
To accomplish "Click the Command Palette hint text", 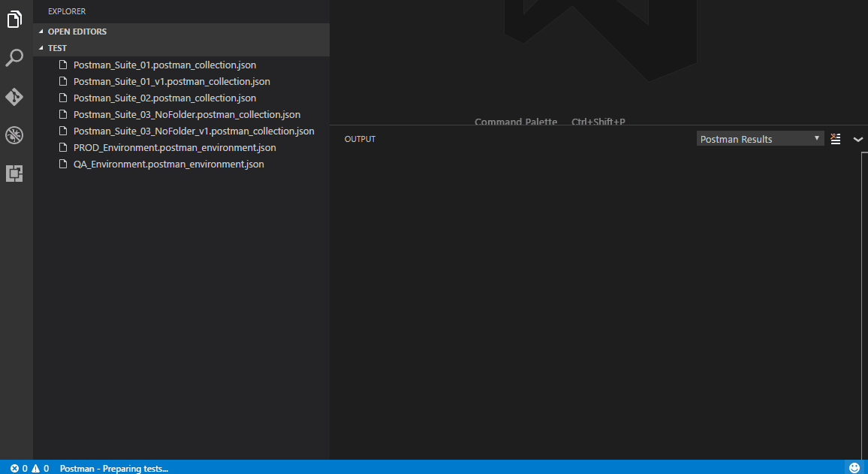I will (x=516, y=121).
